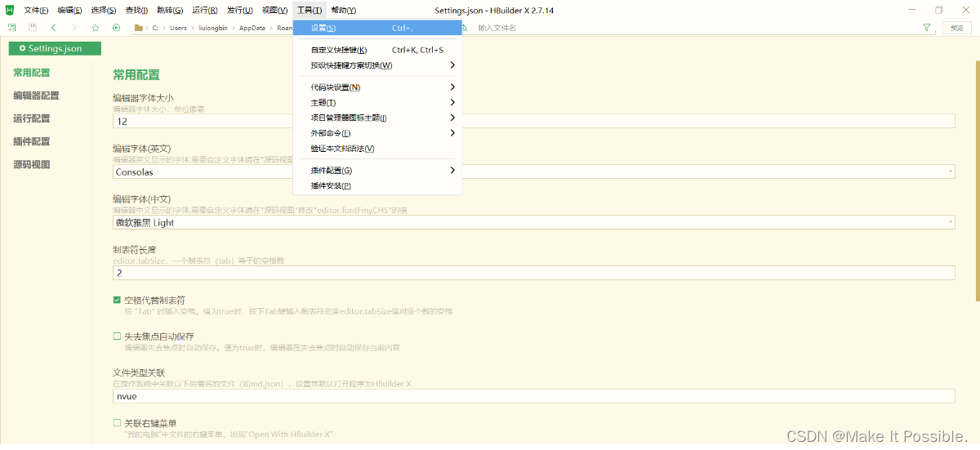This screenshot has width=980, height=450.
Task: Click the bookmark star icon
Action: (x=96, y=28)
